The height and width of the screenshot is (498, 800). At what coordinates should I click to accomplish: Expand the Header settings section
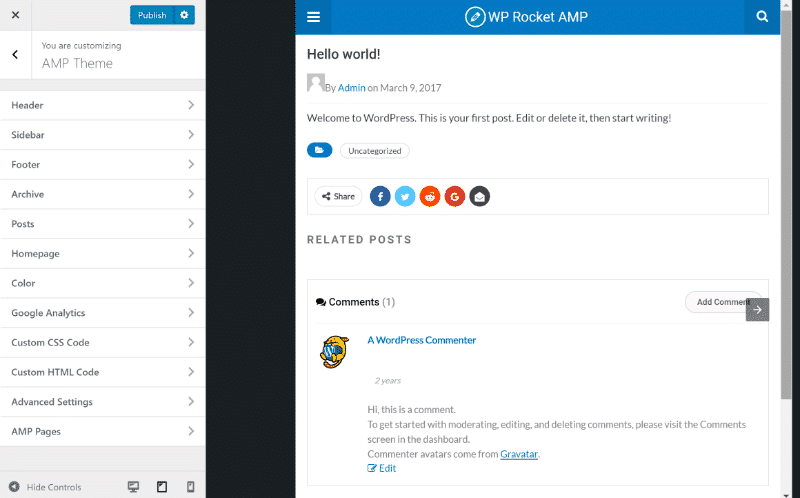(102, 105)
